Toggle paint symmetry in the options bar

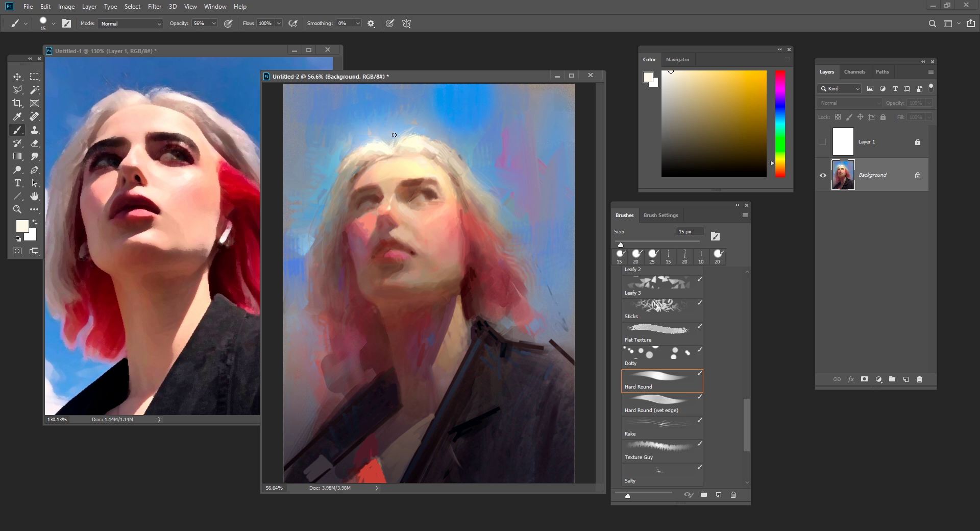click(x=407, y=23)
